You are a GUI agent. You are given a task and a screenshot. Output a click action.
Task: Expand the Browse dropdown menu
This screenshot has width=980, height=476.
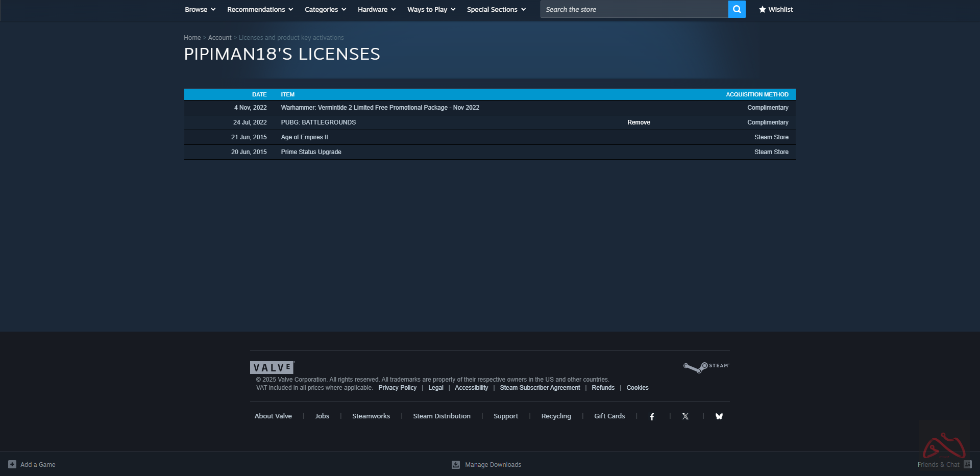coord(200,9)
